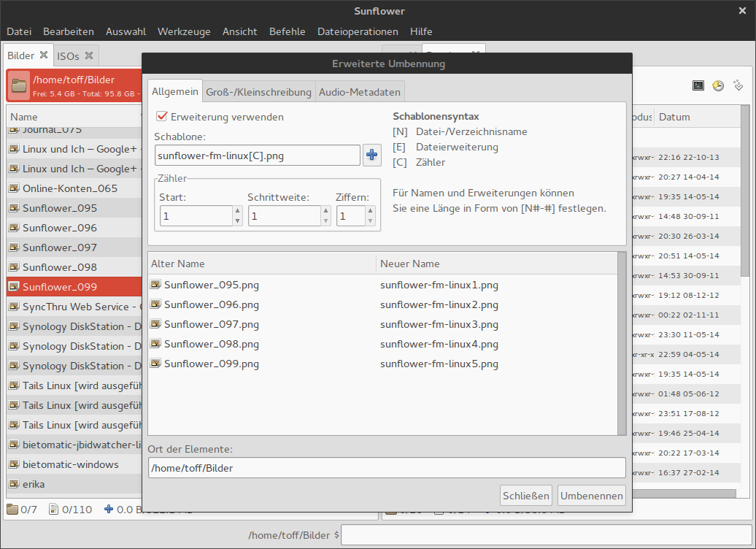The height and width of the screenshot is (549, 756).
Task: Switch to the Groß-/Kleinschreibung tab
Action: point(258,92)
